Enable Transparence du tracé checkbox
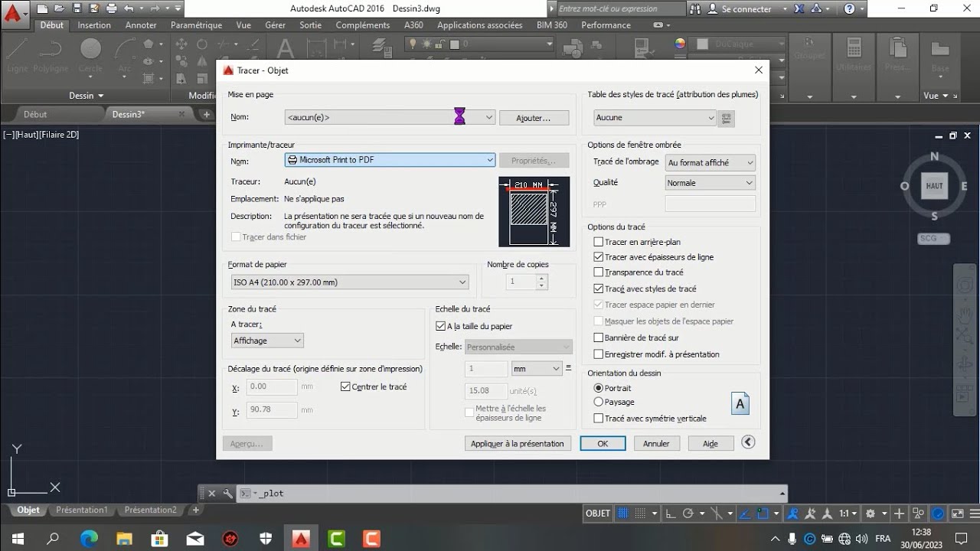Image resolution: width=980 pixels, height=551 pixels. click(x=599, y=272)
